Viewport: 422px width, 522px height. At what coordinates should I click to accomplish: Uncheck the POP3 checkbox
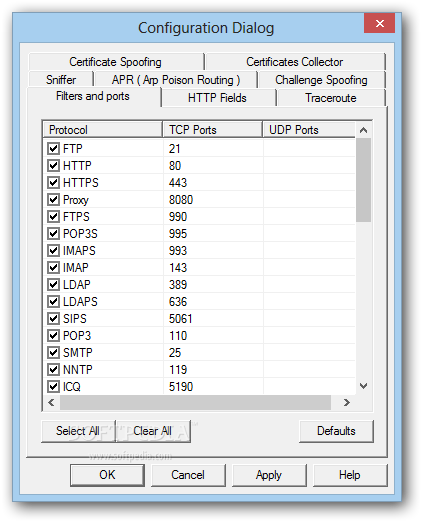tap(53, 335)
